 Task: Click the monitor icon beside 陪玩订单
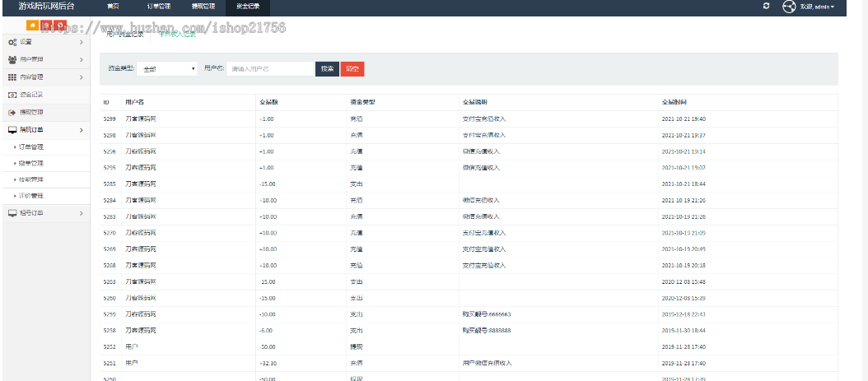(x=12, y=130)
